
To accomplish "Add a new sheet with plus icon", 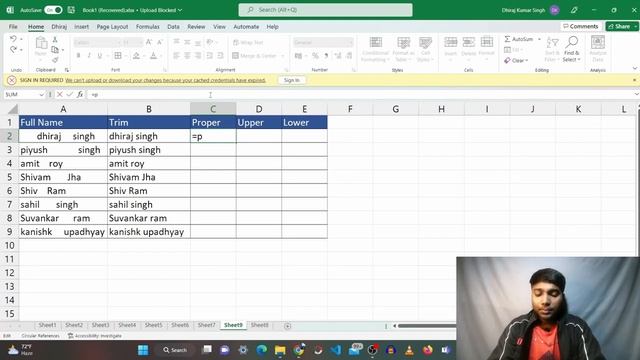I will coord(287,326).
